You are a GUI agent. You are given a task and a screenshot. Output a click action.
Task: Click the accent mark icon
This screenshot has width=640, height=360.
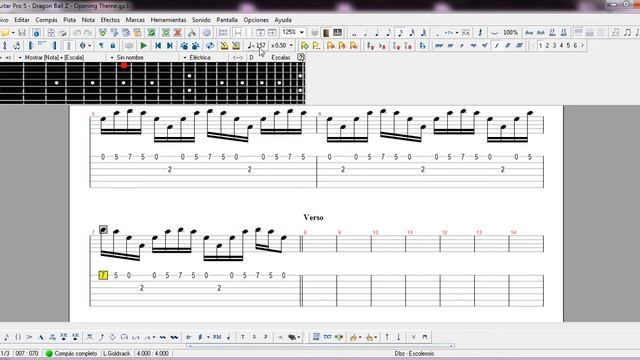29,337
